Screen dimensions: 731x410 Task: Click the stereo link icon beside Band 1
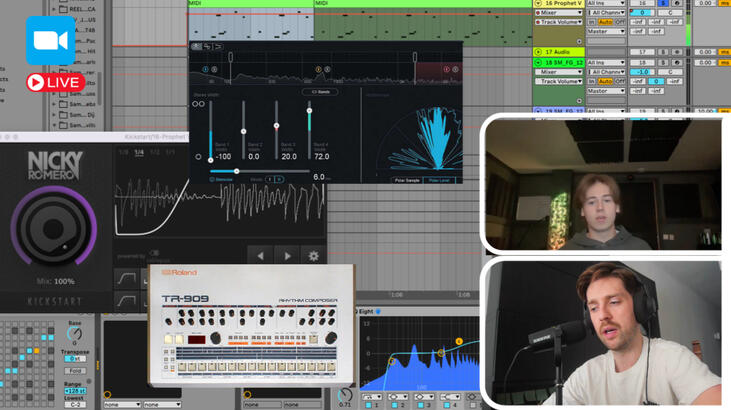(x=198, y=104)
